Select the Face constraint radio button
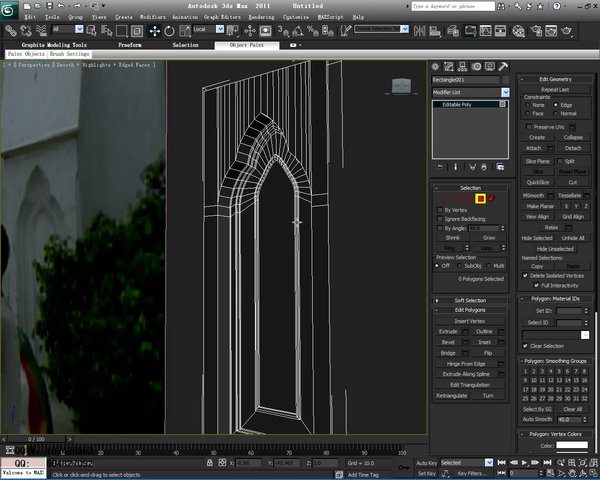The width and height of the screenshot is (600, 480). 528,113
